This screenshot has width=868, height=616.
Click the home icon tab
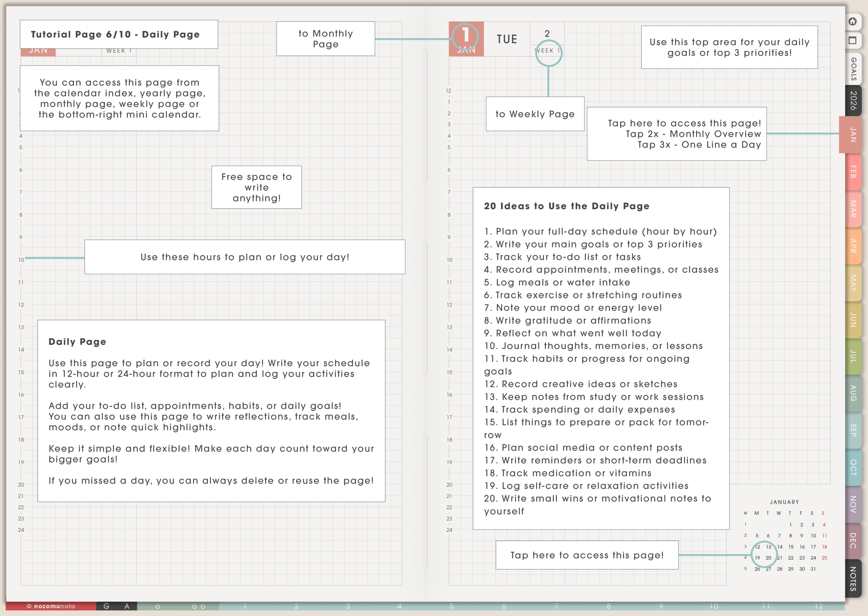852,22
